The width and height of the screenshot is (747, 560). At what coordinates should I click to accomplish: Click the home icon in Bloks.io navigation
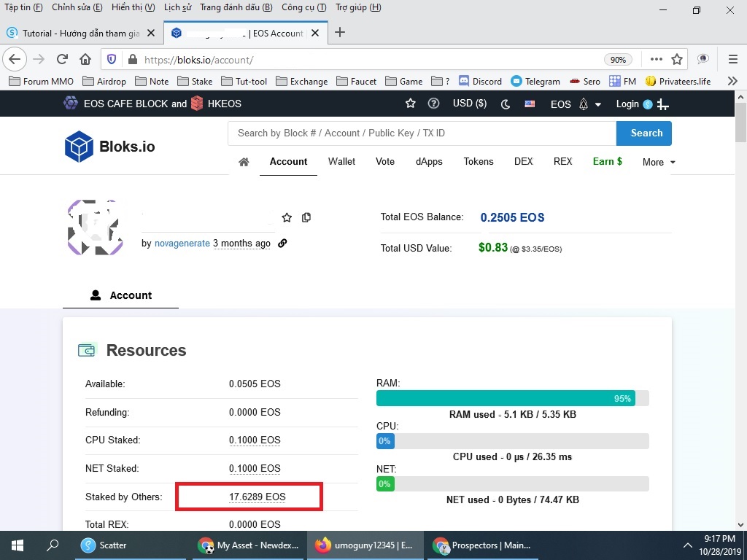pos(244,162)
